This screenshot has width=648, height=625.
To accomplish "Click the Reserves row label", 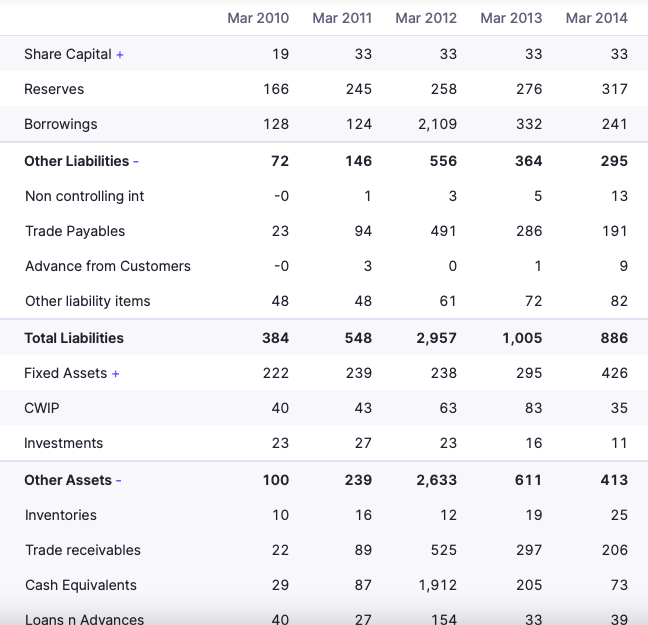I will tap(54, 89).
